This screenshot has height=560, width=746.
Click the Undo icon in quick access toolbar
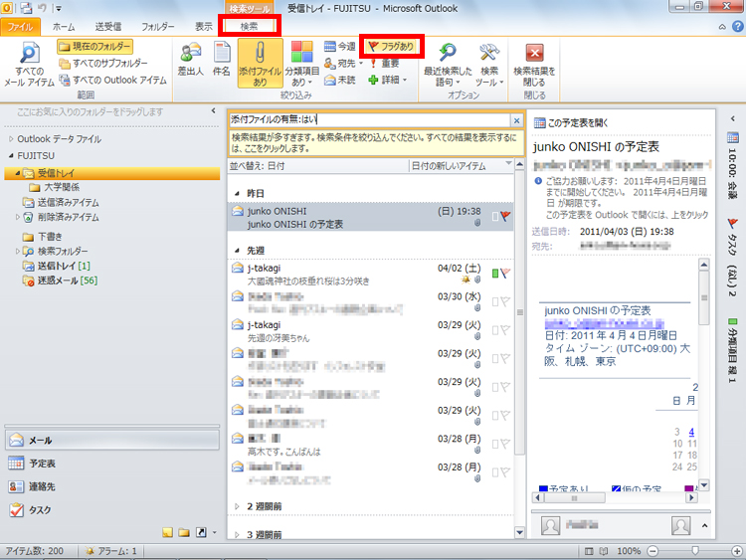tap(42, 8)
